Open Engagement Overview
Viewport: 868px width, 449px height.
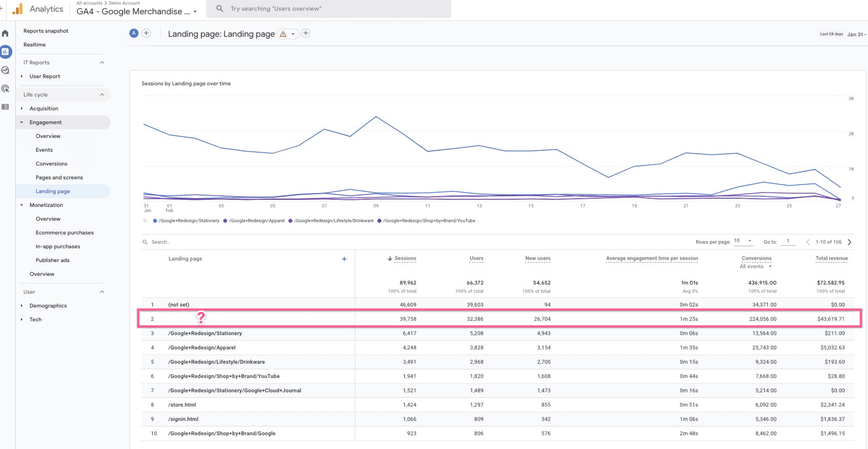click(x=48, y=136)
